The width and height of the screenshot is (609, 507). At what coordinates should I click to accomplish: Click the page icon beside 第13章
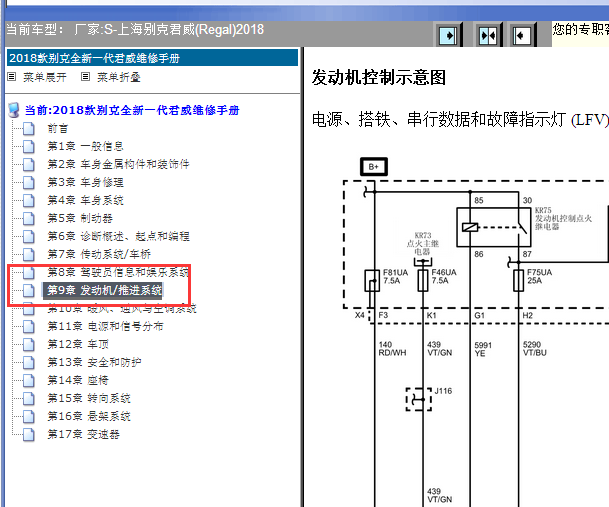[29, 362]
